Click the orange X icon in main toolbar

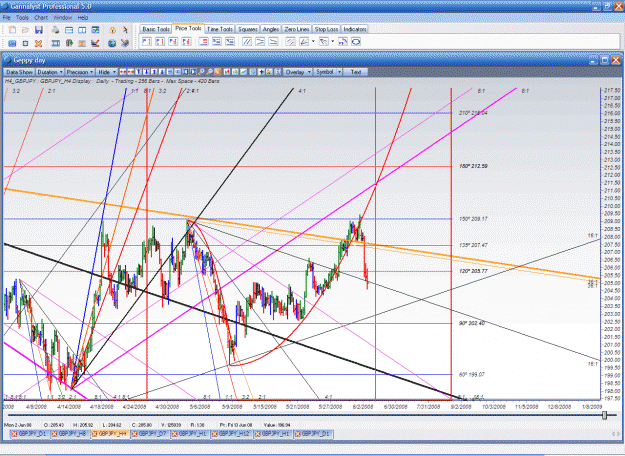(38, 43)
